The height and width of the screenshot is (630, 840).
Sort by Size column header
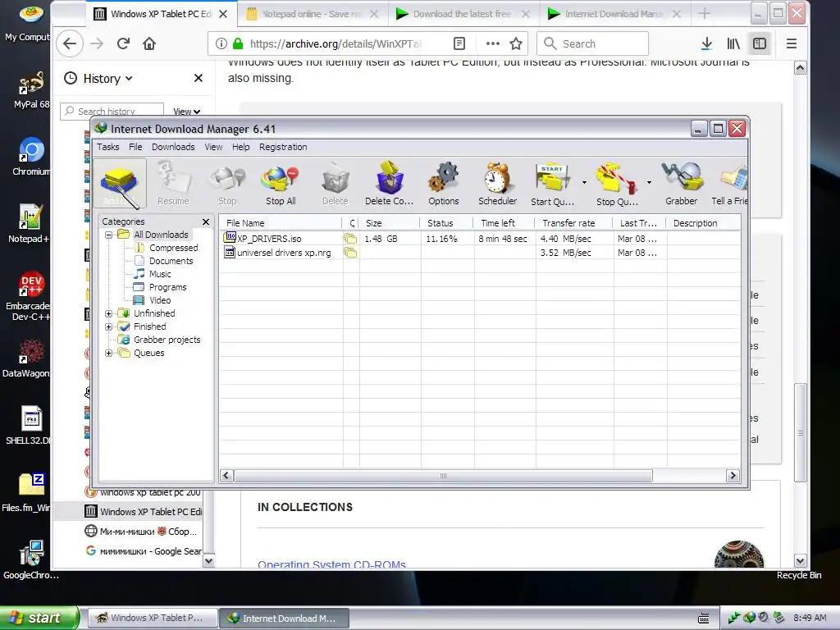pos(390,223)
